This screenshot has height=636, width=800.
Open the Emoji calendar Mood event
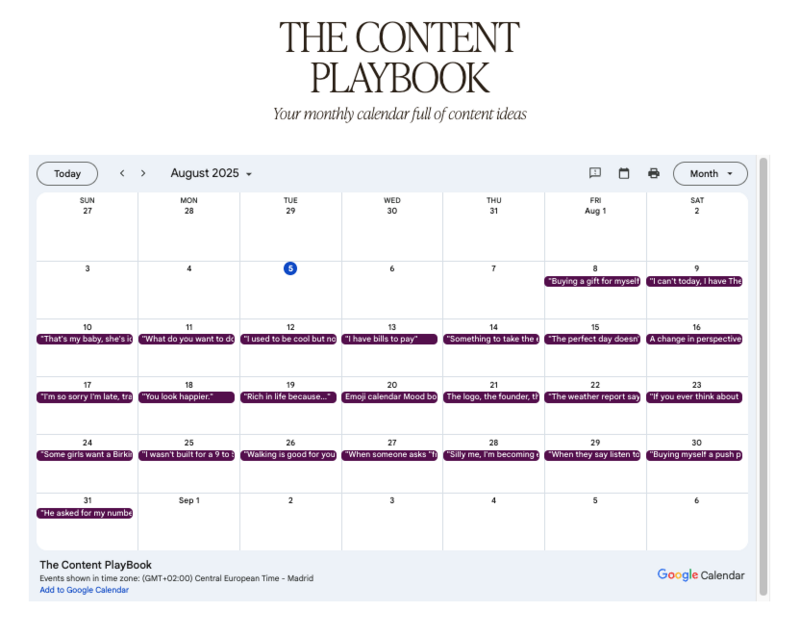[389, 397]
